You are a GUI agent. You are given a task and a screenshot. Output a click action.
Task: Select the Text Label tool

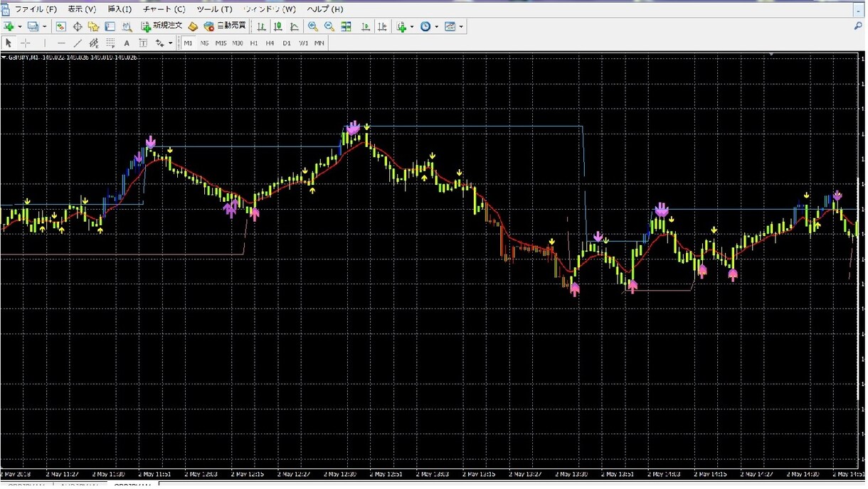point(143,43)
